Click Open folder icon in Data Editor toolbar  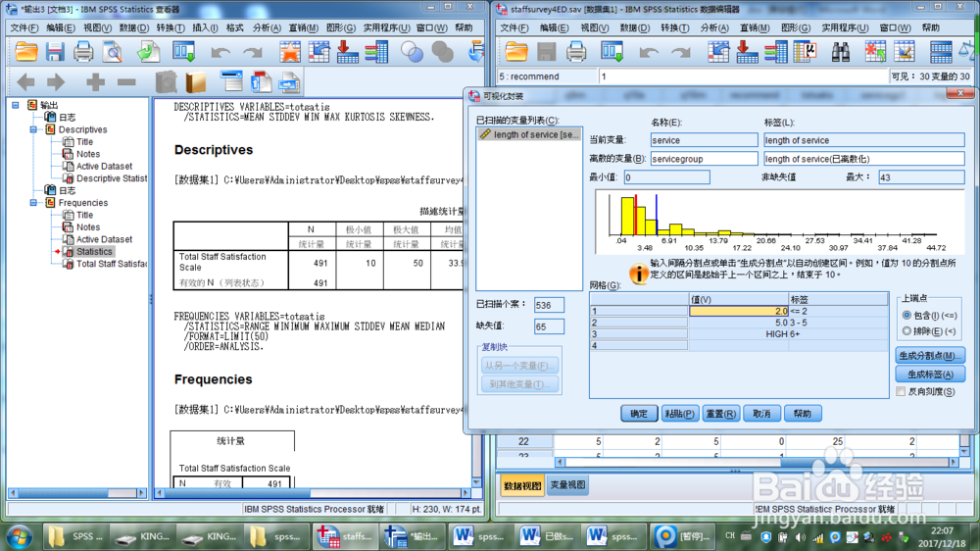tap(516, 52)
